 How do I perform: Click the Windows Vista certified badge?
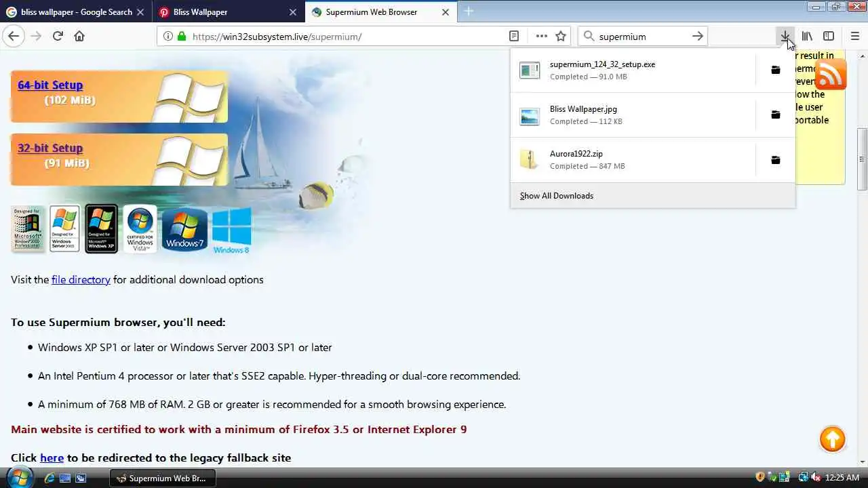140,229
